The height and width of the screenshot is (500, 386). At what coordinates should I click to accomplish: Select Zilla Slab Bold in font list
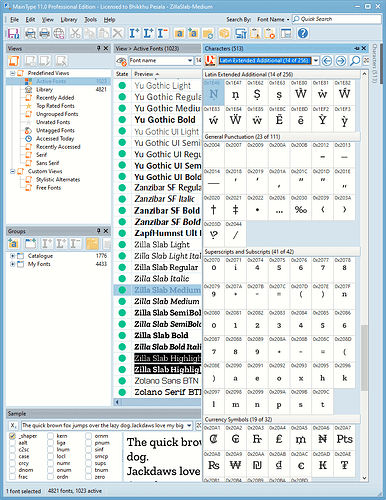pos(161,335)
